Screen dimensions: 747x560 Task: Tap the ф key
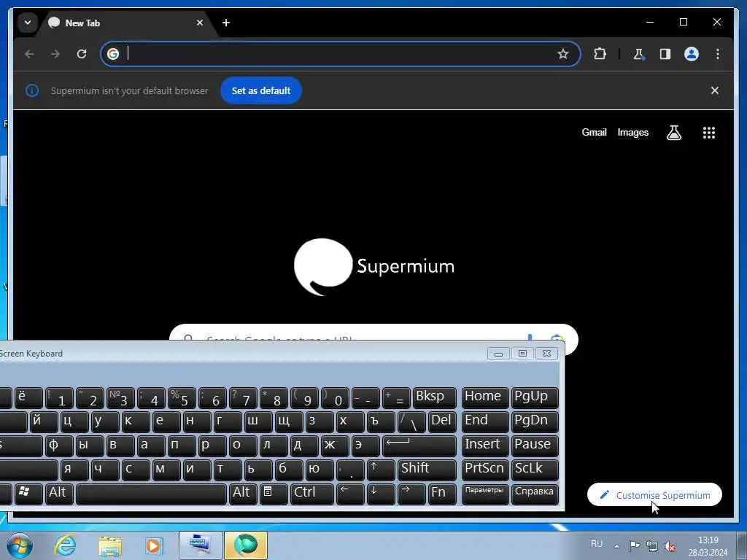click(x=59, y=446)
